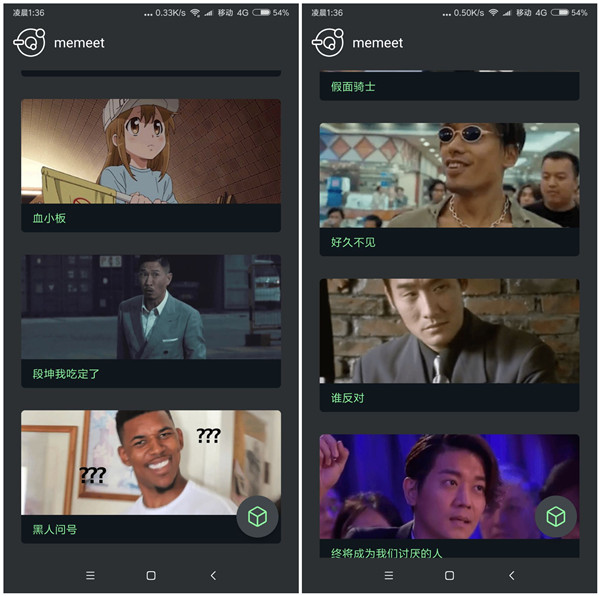Click the 血小板 caption text
Image resolution: width=600 pixels, height=596 pixels.
(x=49, y=218)
